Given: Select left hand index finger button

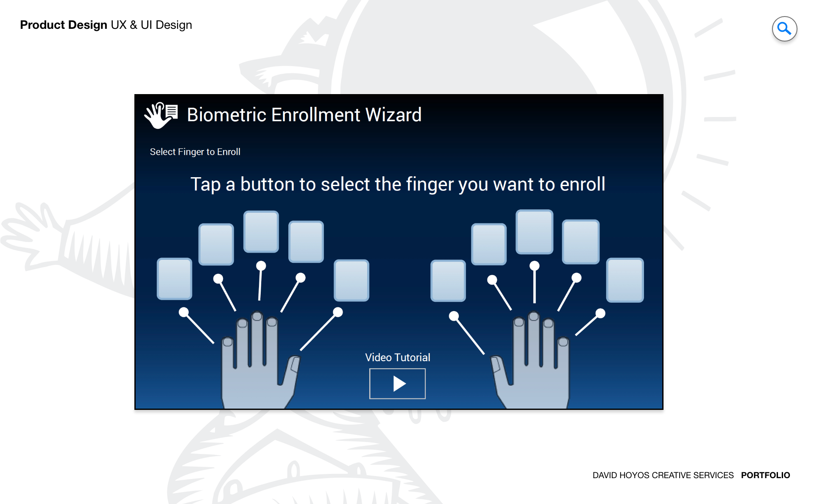Looking at the screenshot, I should point(306,242).
